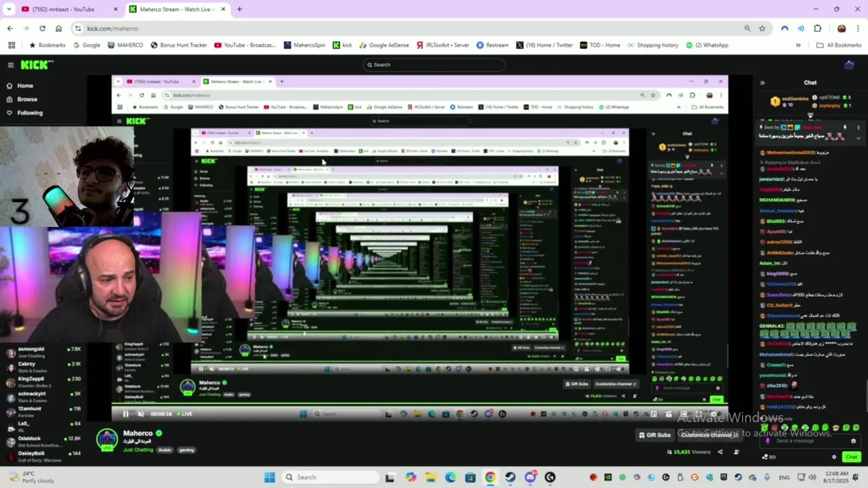Expand the pinned chat message chevron
Screen dimensions: 868x488
point(858,138)
